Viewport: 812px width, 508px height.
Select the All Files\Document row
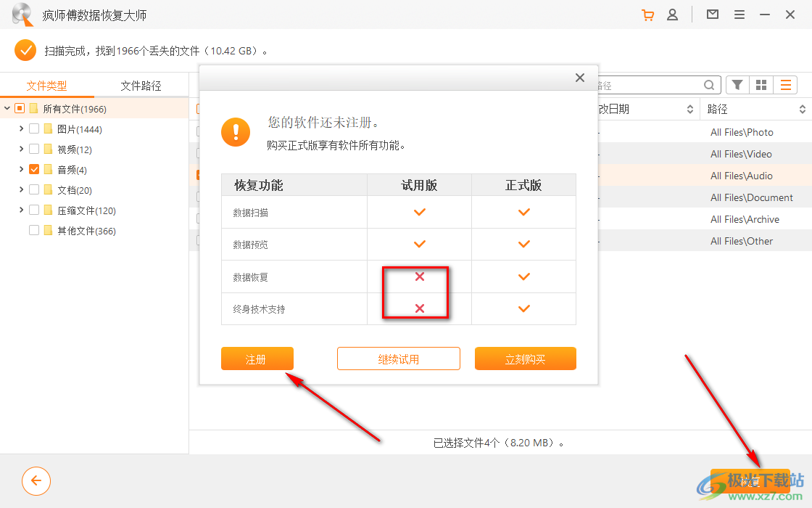coord(705,197)
